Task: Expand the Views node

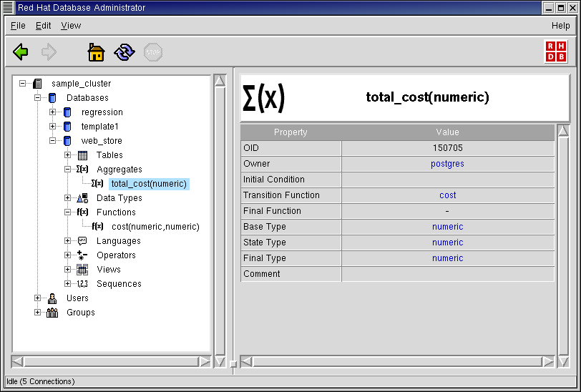Action: 67,270
